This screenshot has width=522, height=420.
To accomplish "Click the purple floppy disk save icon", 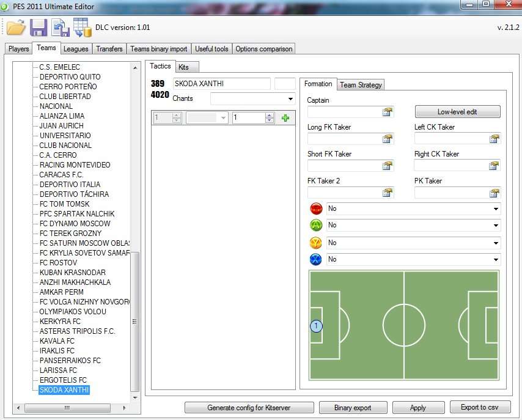I will [x=39, y=28].
